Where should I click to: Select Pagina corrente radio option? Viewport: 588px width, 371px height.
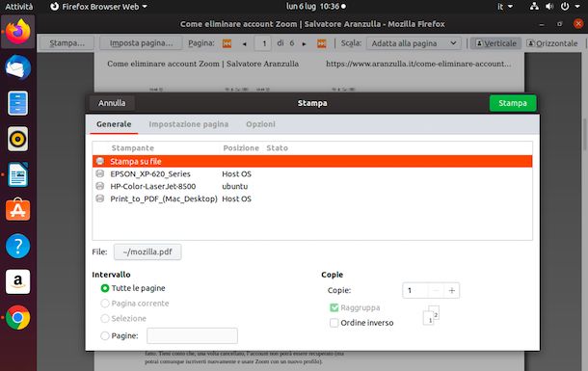(x=105, y=304)
